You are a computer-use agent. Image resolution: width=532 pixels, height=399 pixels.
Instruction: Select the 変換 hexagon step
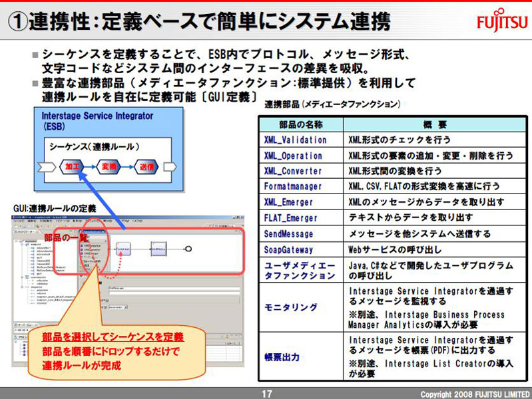110,167
